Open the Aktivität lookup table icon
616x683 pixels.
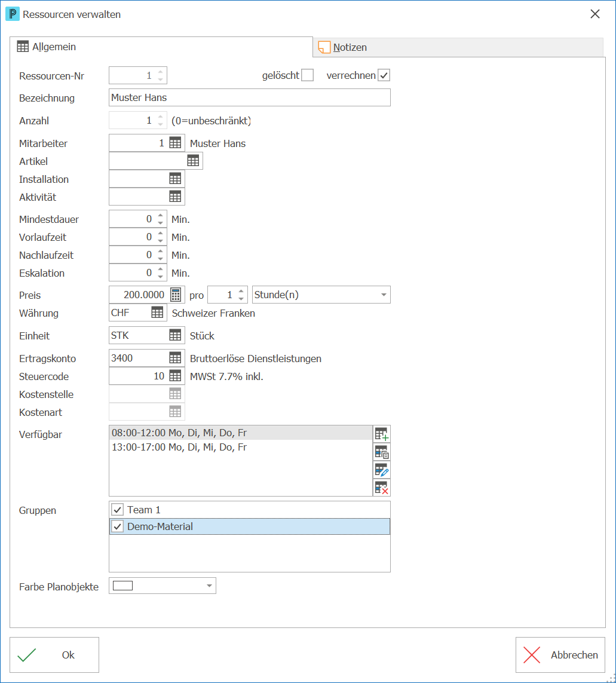pyautogui.click(x=175, y=197)
